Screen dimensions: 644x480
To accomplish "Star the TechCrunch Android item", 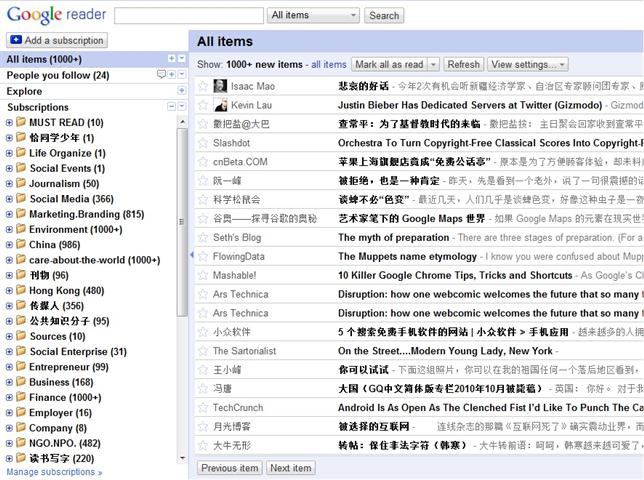I will pyautogui.click(x=203, y=407).
